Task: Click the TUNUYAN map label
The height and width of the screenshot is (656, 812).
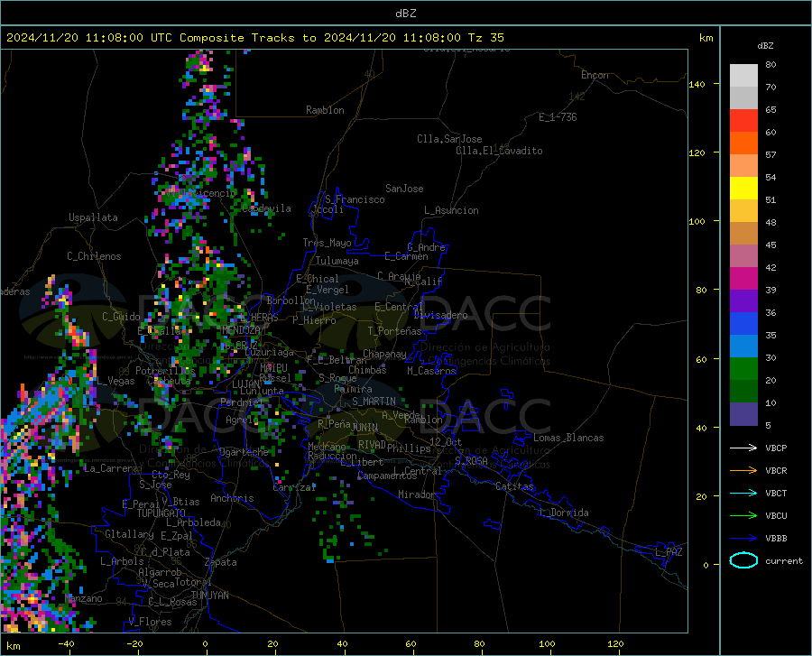Action: [209, 596]
